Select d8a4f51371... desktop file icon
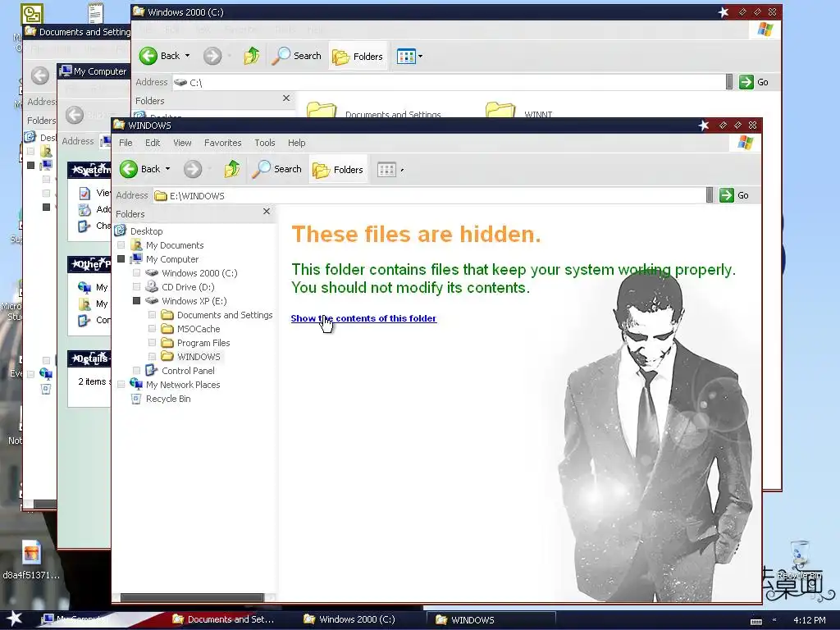840x630 pixels. point(31,559)
